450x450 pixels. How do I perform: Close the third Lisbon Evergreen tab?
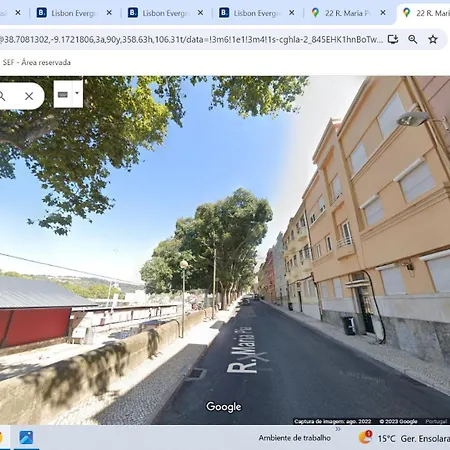[x=292, y=13]
